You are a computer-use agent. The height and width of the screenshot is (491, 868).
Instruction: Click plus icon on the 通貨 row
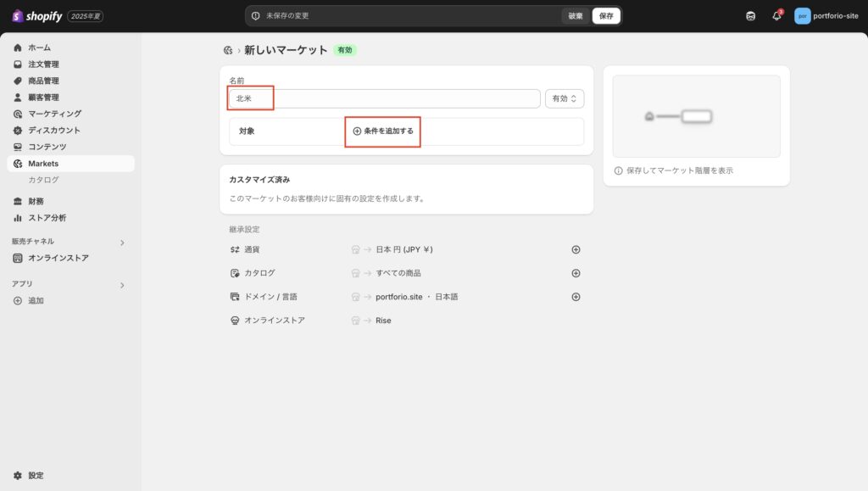click(x=576, y=250)
